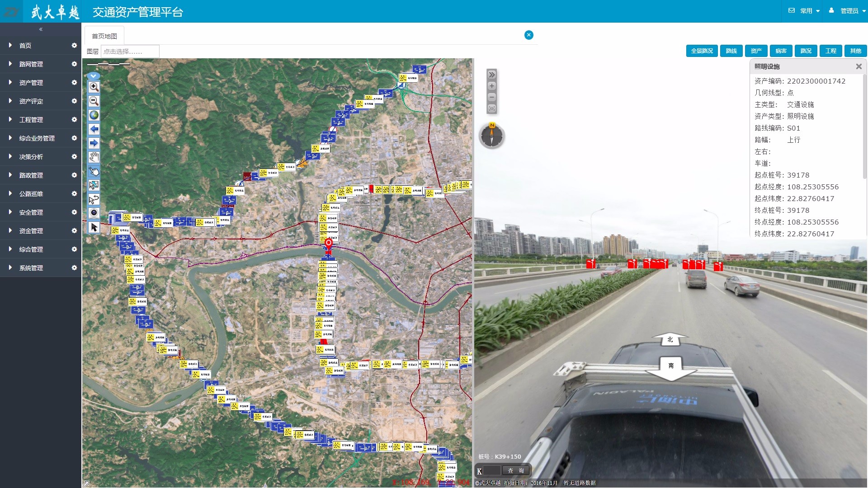This screenshot has width=868, height=488.
Task: Select the black arrow pointer tool
Action: [94, 227]
